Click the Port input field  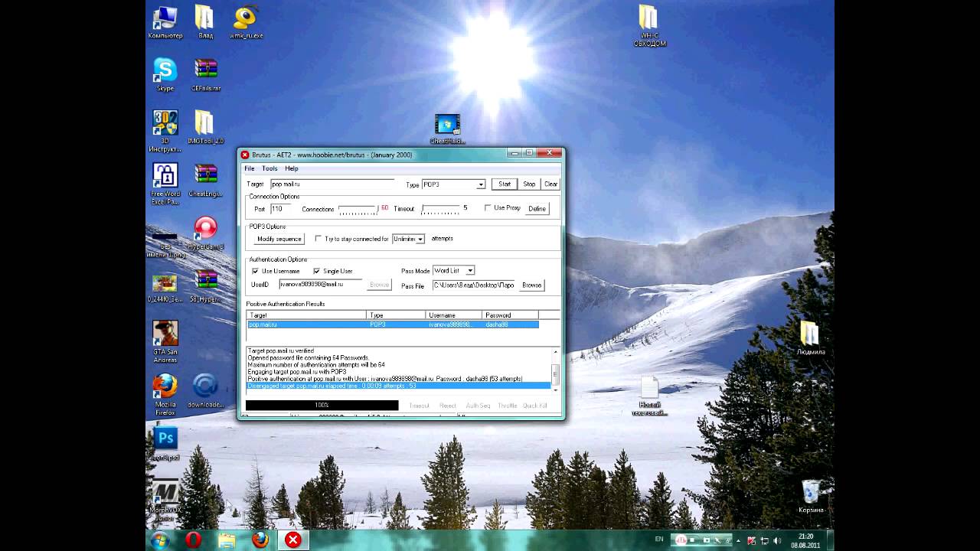(280, 208)
